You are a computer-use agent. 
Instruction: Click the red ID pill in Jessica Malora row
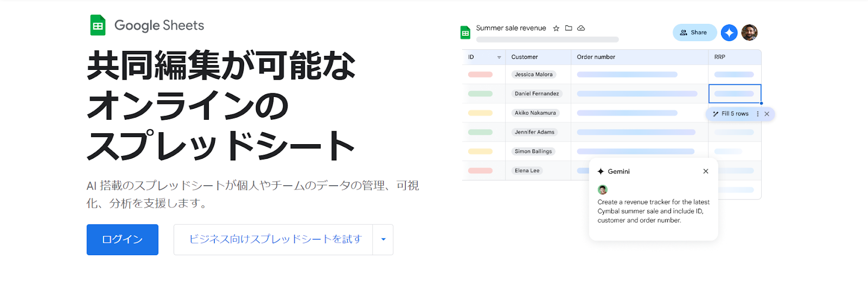pos(480,75)
